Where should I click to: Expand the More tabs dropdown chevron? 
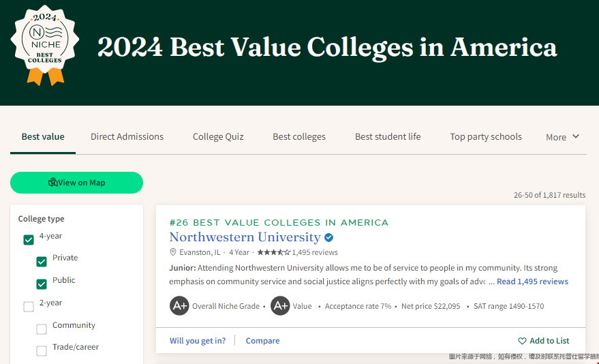576,136
